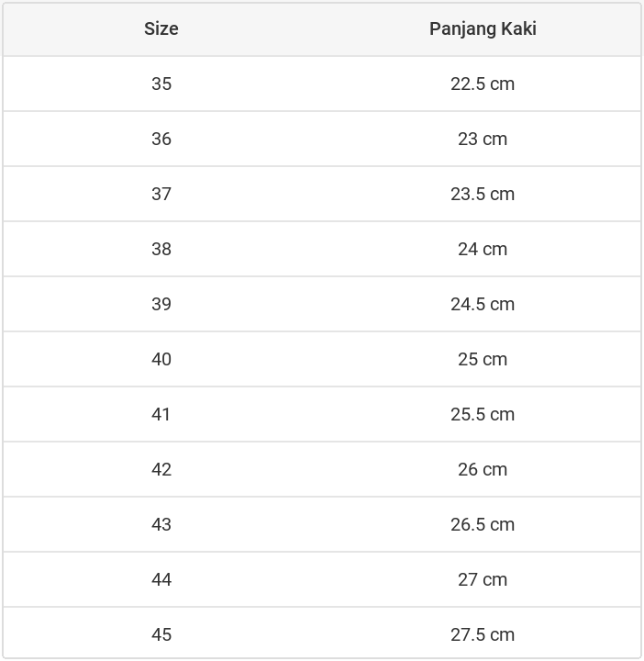Select size 37 in the table

pos(161,194)
